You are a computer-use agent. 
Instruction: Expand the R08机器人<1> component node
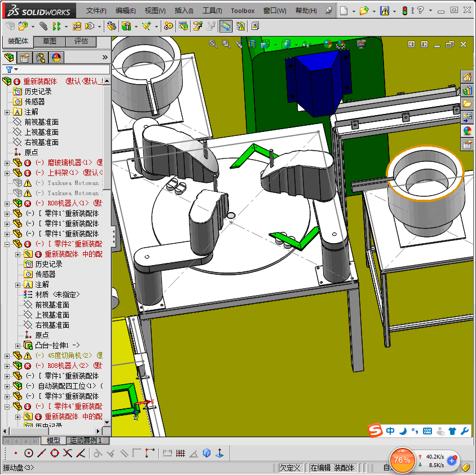pos(7,204)
